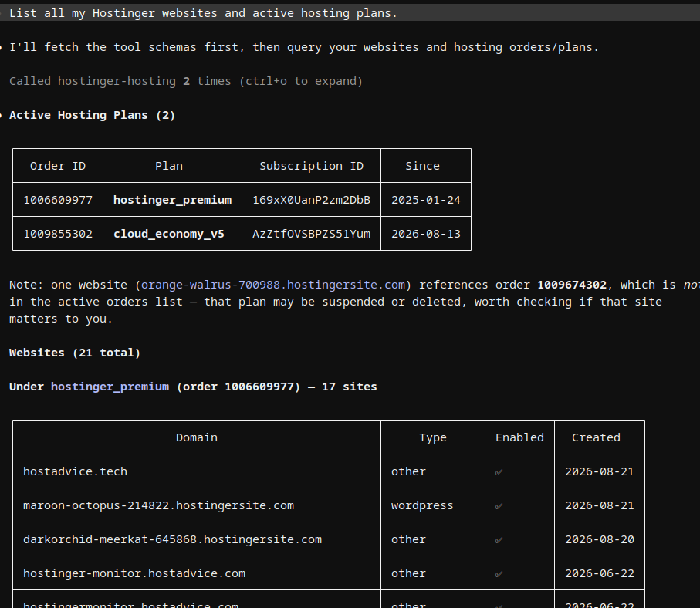Select hostinger-monitor.hostadvice.com domain

[134, 573]
